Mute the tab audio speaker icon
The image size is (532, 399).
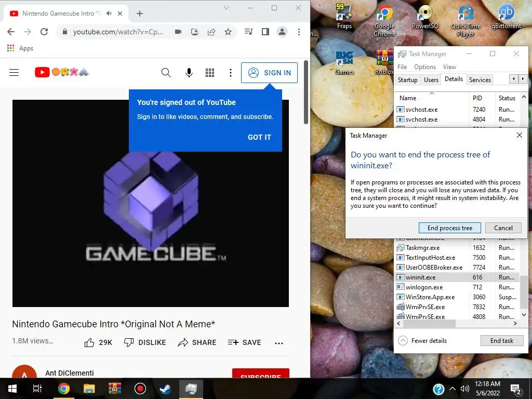tap(109, 13)
